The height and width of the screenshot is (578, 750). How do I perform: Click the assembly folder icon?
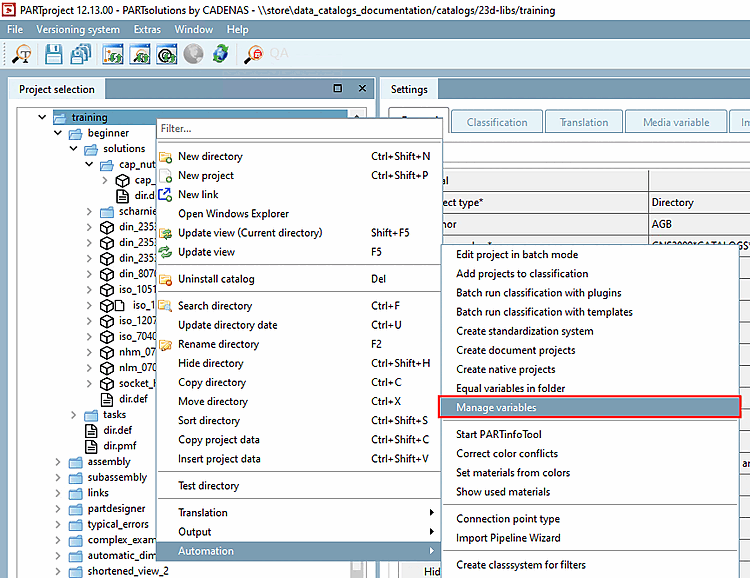(x=76, y=462)
